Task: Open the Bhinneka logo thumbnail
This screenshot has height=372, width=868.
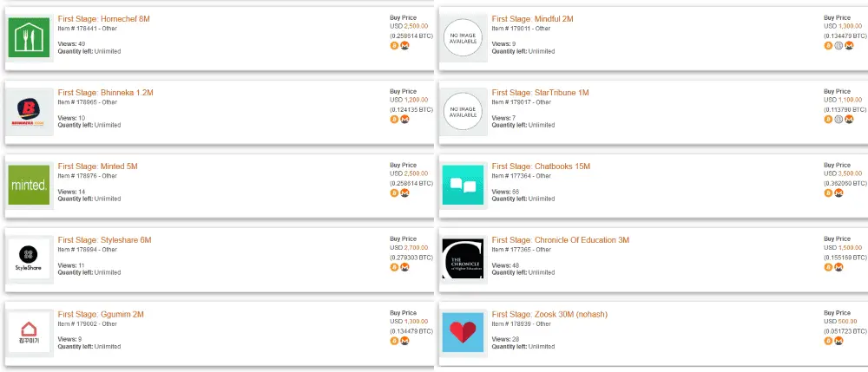Action: [x=29, y=111]
